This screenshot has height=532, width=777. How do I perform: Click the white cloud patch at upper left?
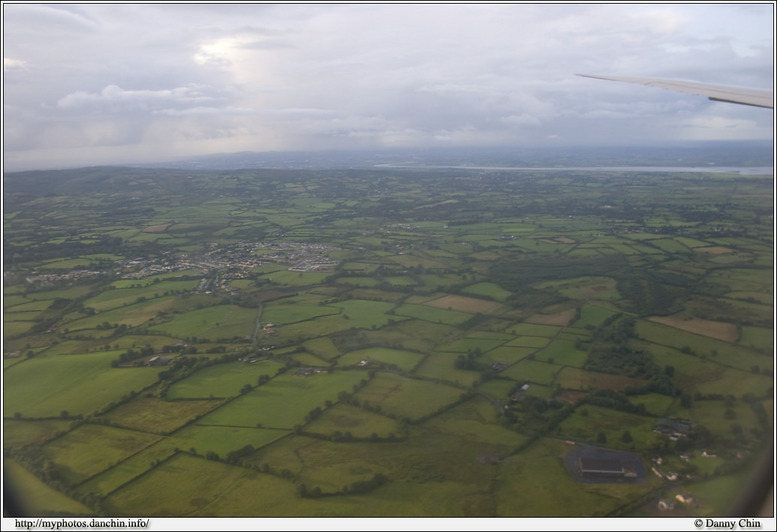tap(110, 97)
